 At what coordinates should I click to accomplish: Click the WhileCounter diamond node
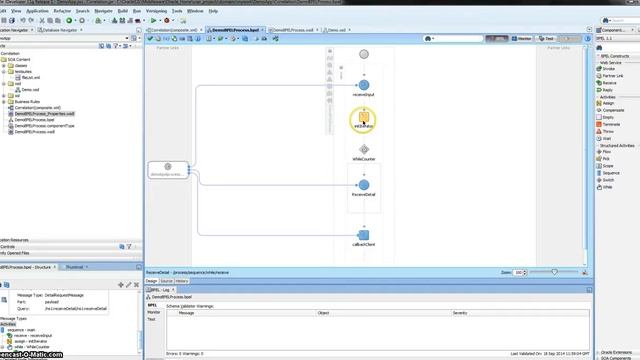364,149
